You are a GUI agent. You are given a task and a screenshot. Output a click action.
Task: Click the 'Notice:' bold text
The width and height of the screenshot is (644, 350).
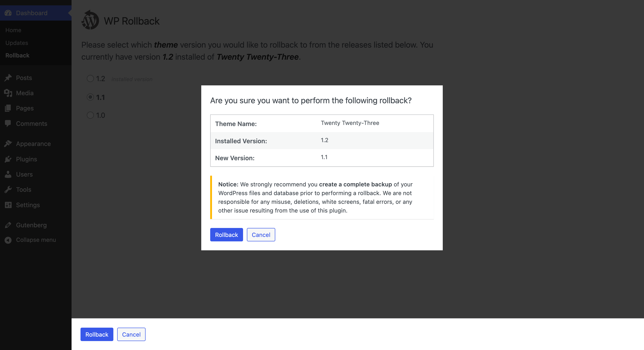click(228, 184)
